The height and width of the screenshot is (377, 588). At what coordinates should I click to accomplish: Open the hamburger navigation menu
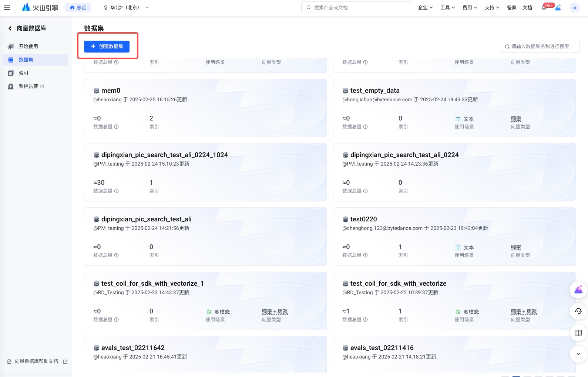(7, 7)
